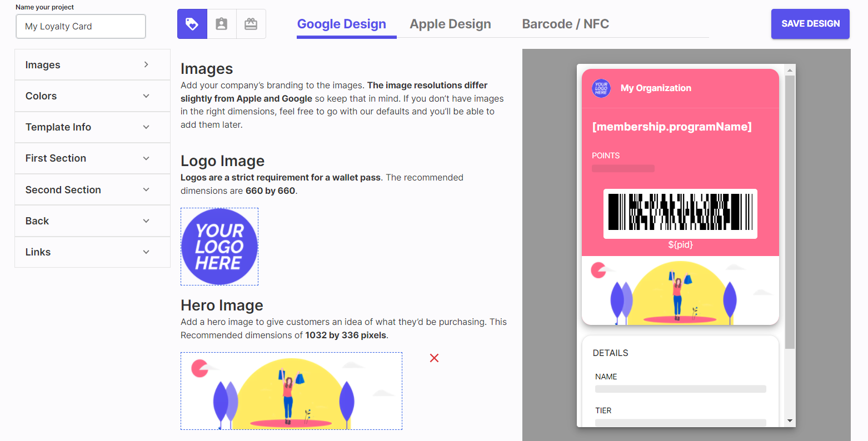Select the loyalty tag card type icon
Screen dimensions: 868x441
(192, 24)
